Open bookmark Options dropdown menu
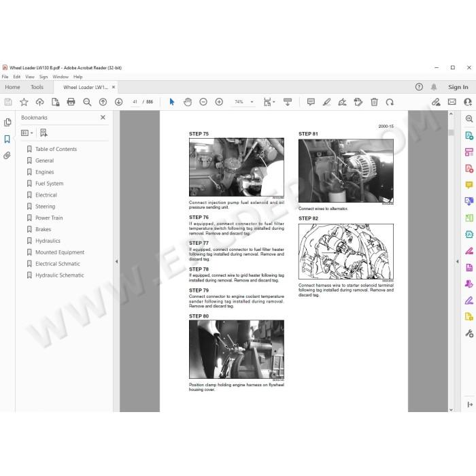This screenshot has width=476, height=476. pyautogui.click(x=27, y=133)
